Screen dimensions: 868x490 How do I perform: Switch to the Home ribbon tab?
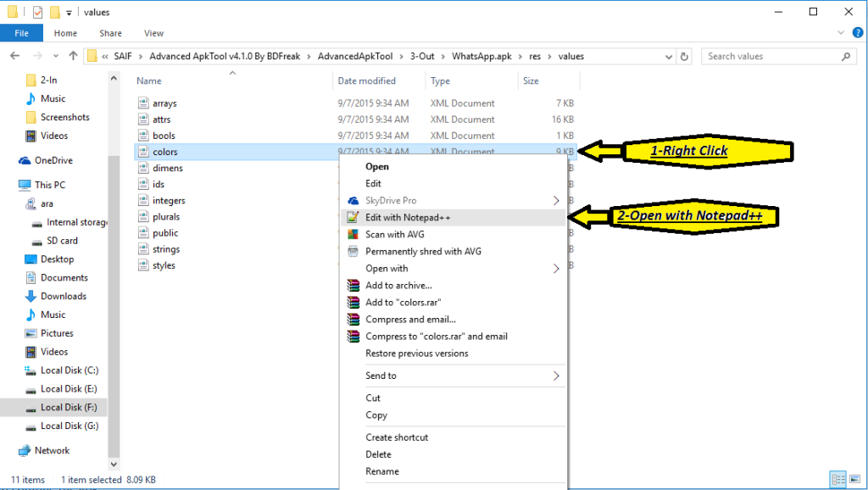tap(65, 33)
